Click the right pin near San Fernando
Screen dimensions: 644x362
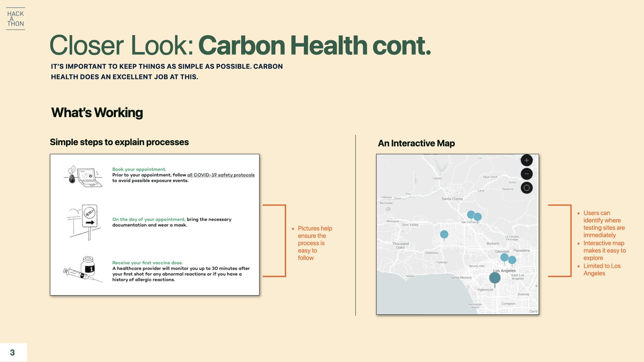click(478, 217)
